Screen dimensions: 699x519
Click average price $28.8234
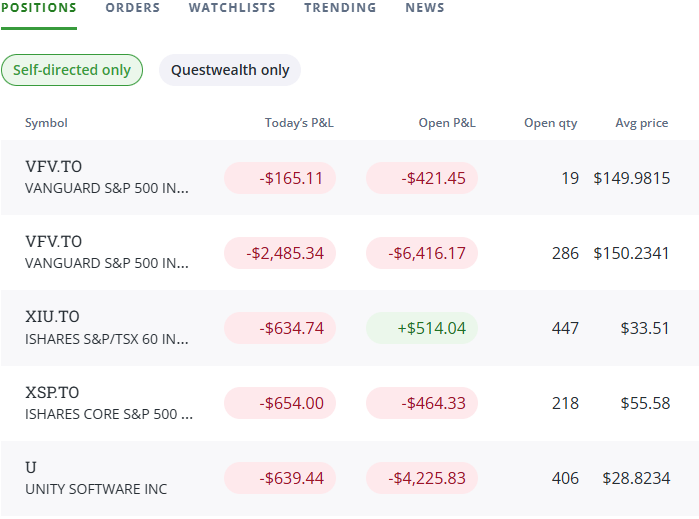coord(636,478)
